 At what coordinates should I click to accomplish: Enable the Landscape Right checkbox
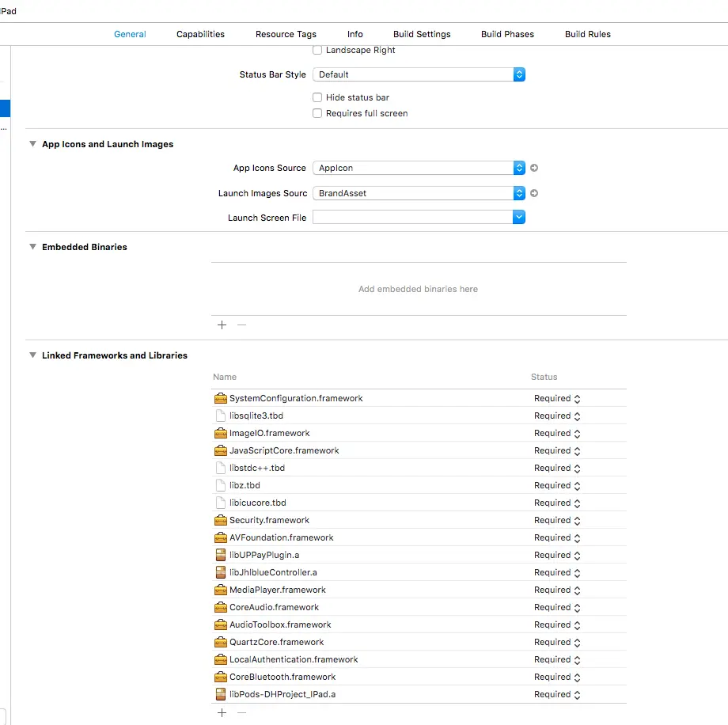point(317,50)
